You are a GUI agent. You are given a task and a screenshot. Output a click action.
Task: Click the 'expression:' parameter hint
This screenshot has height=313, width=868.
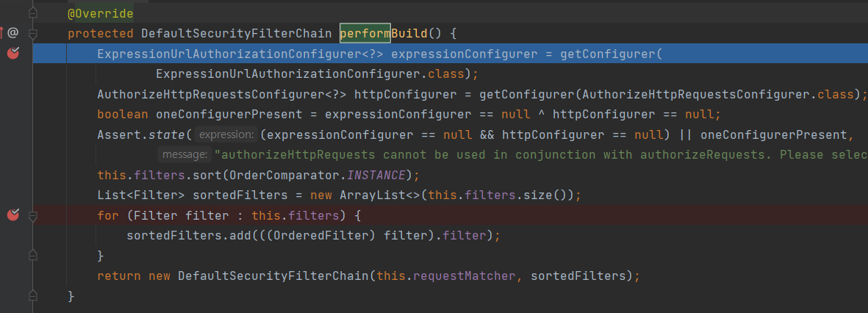tap(226, 134)
